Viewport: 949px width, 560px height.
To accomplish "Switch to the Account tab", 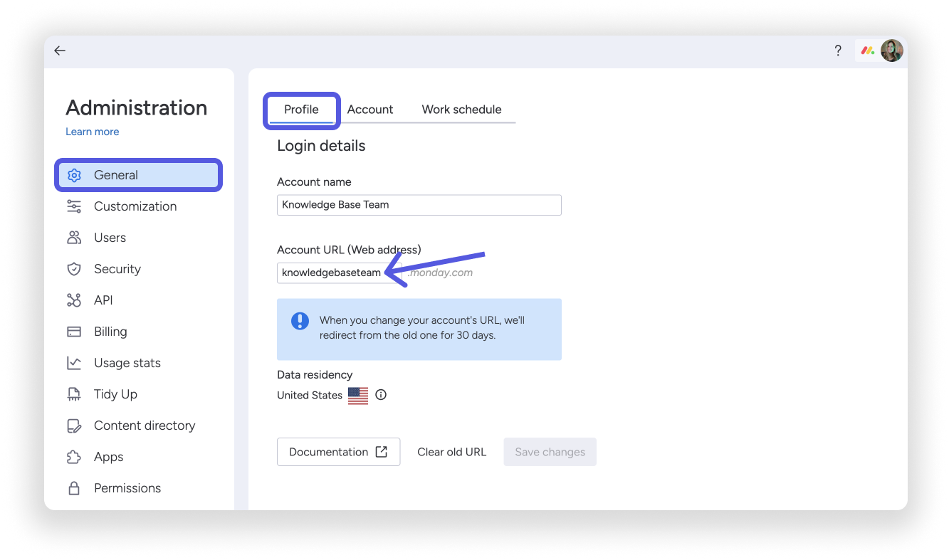I will point(370,109).
